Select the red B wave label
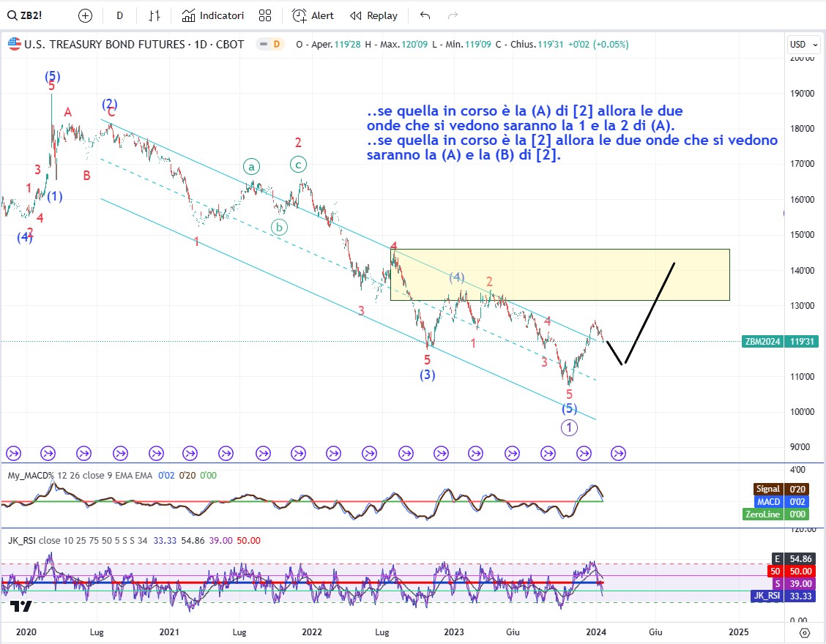This screenshot has width=826, height=644. 87,176
